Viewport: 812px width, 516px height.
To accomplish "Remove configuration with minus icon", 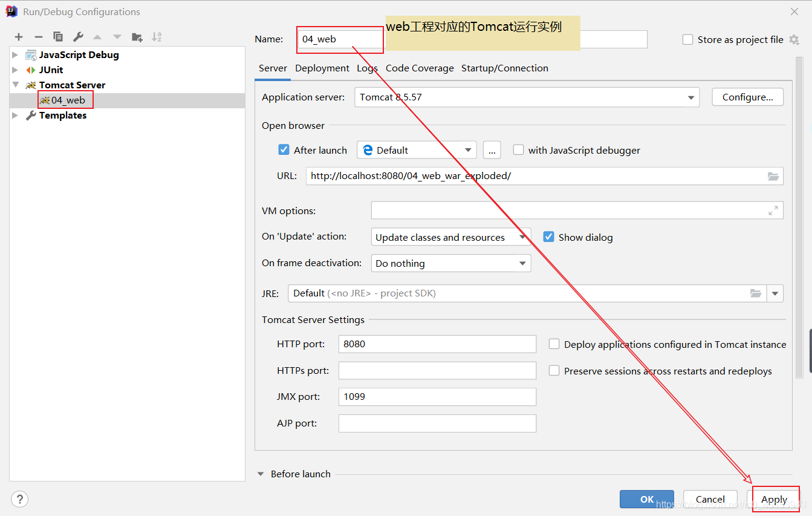I will (x=38, y=37).
